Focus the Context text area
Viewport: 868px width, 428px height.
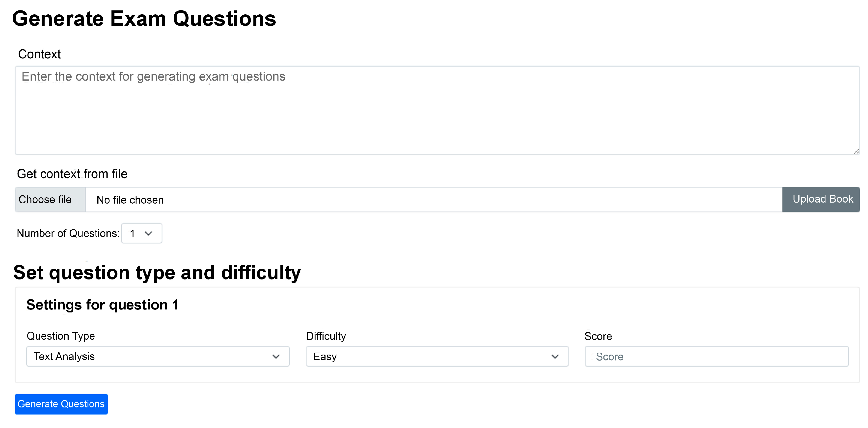point(437,111)
